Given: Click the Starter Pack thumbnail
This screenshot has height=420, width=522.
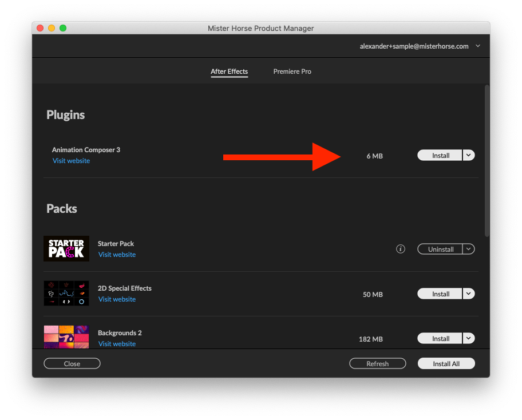Looking at the screenshot, I should (x=66, y=248).
